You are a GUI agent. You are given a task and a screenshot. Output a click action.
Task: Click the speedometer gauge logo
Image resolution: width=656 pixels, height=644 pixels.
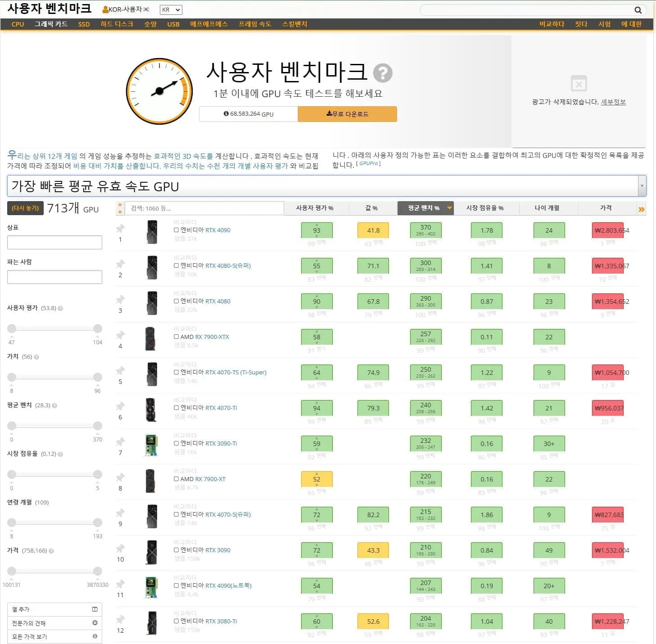[159, 91]
